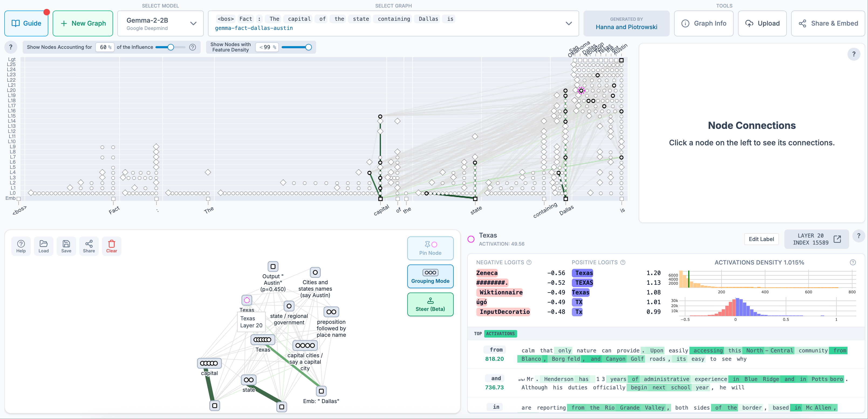Toggle Pin Node for selected feature

(430, 248)
